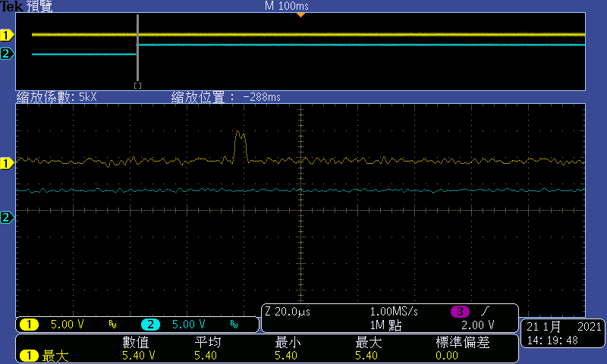Click the channel 1 badge in measurement row
The image size is (607, 364).
coord(29,355)
